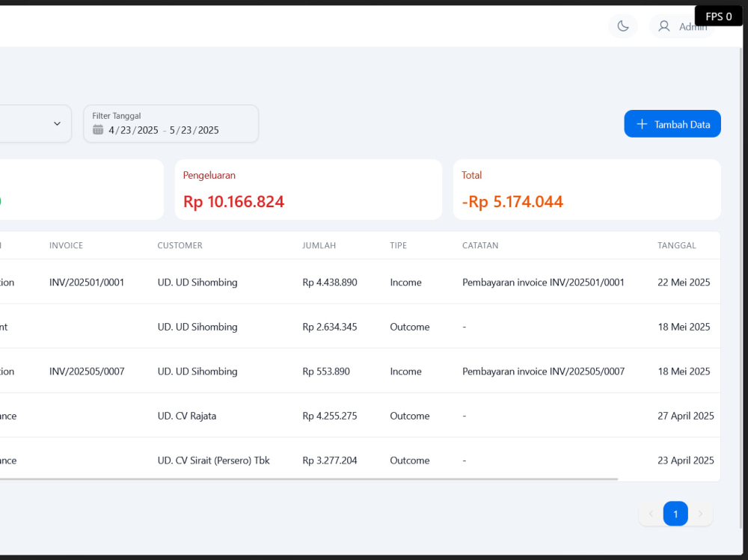Click the Rp 10.166.824 Pengeluaran value
Image resolution: width=748 pixels, height=560 pixels.
pos(233,202)
